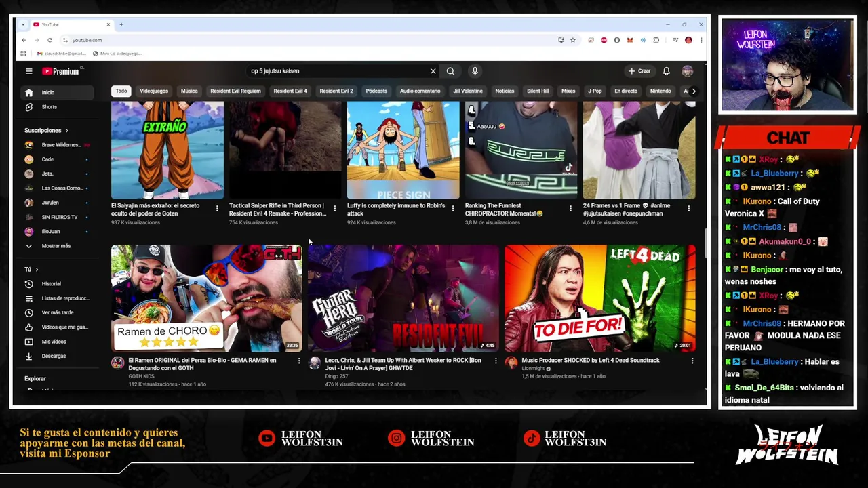This screenshot has height=488, width=868.
Task: Filter by the En directo chip
Action: [x=626, y=91]
